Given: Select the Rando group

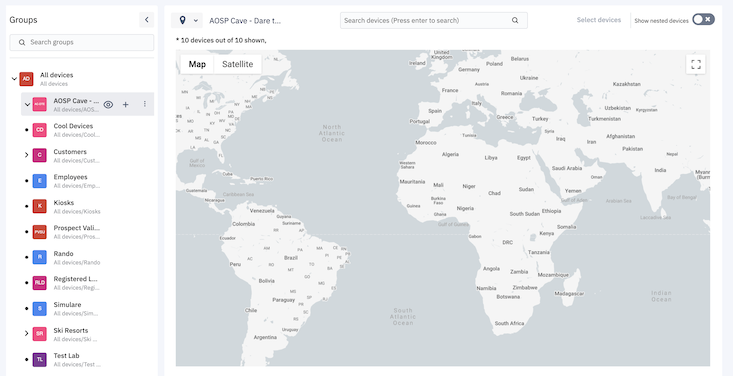Looking at the screenshot, I should [87, 257].
